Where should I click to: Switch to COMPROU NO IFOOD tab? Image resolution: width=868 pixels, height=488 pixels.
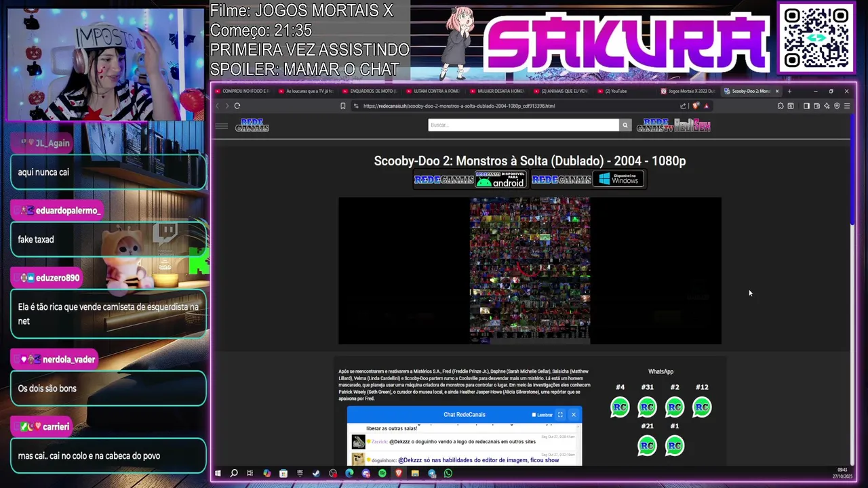pyautogui.click(x=242, y=91)
